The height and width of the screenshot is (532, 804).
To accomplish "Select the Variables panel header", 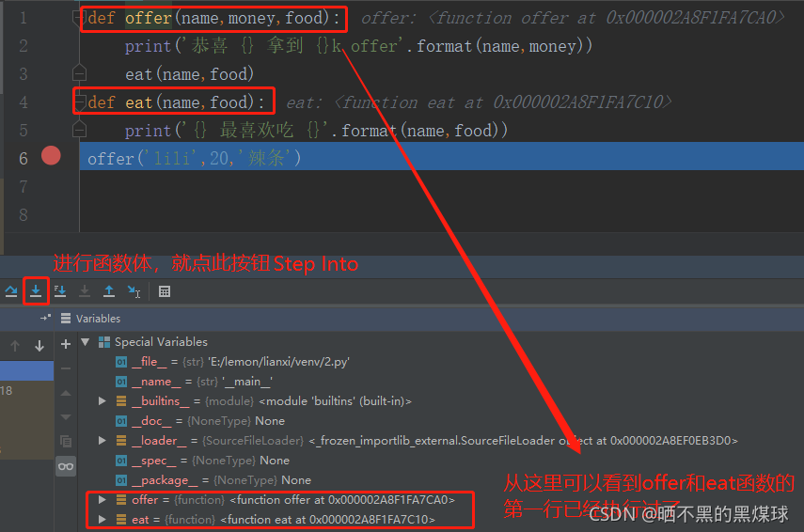I will [98, 319].
